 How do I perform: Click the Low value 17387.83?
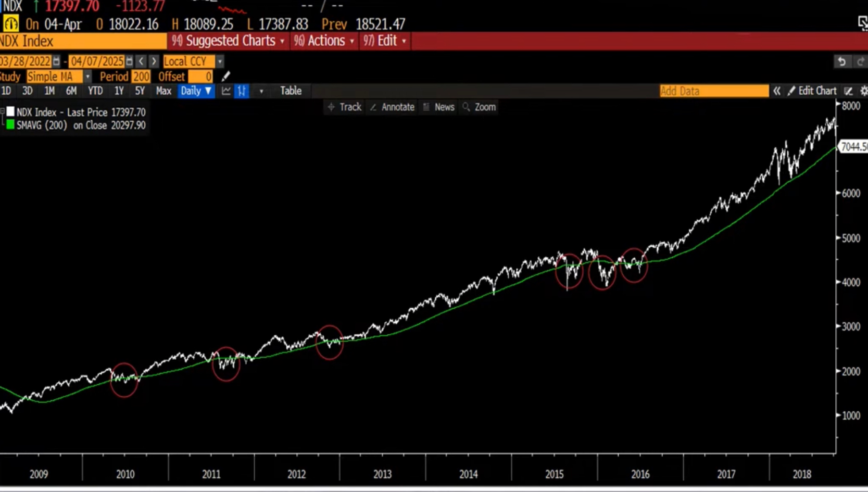pyautogui.click(x=283, y=24)
